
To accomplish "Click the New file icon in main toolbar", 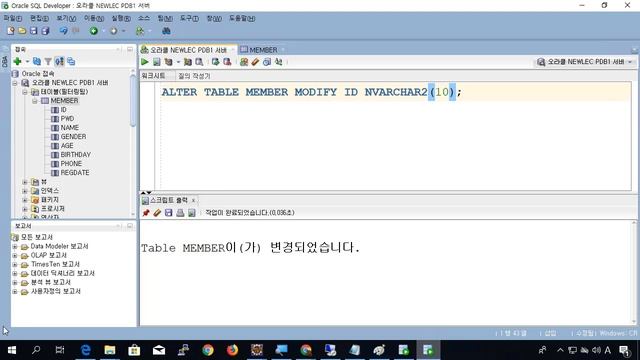I will coord(11,31).
